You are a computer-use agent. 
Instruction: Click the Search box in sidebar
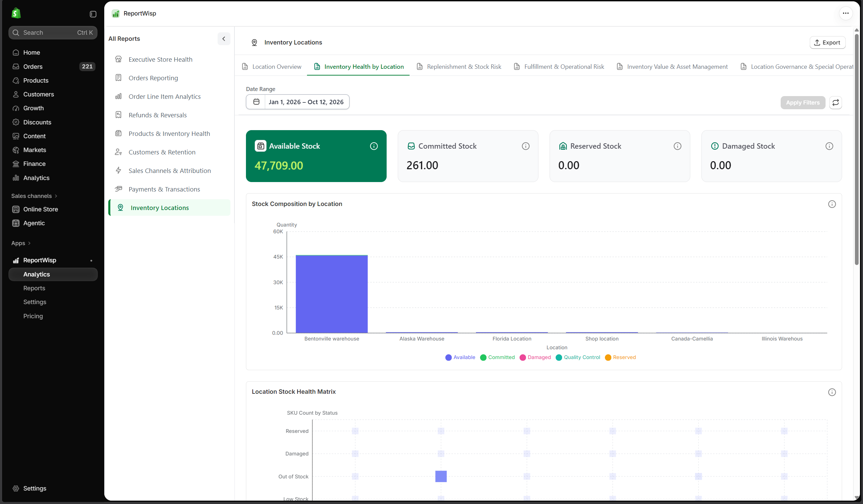(x=53, y=32)
